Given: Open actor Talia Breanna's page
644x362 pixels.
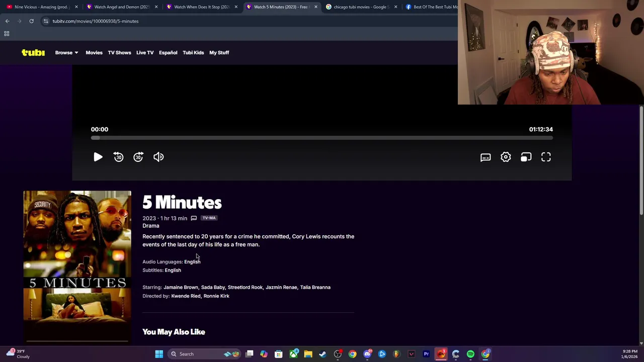Looking at the screenshot, I should (x=315, y=287).
